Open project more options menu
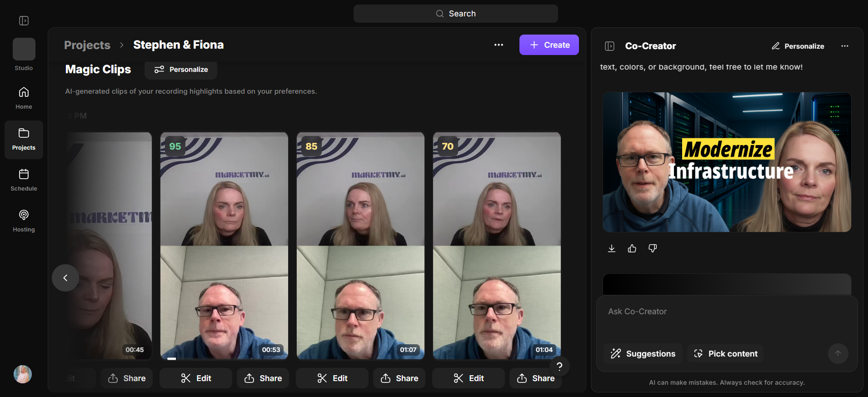 [499, 45]
